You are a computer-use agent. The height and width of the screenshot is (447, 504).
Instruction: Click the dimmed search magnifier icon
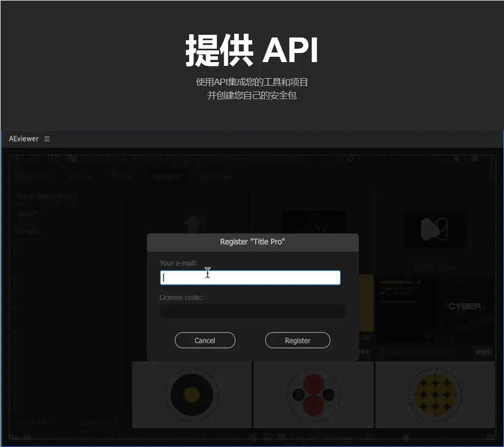pyautogui.click(x=350, y=159)
